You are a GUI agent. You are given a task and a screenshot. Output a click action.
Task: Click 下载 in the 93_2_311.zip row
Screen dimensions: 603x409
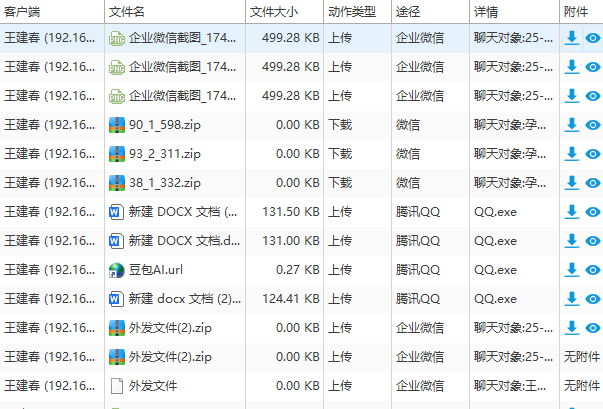pos(340,154)
